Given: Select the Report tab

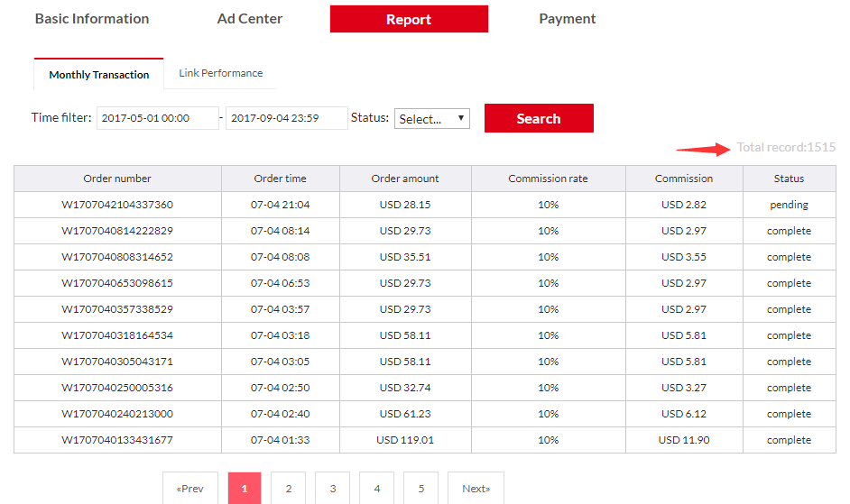Looking at the screenshot, I should coord(409,19).
